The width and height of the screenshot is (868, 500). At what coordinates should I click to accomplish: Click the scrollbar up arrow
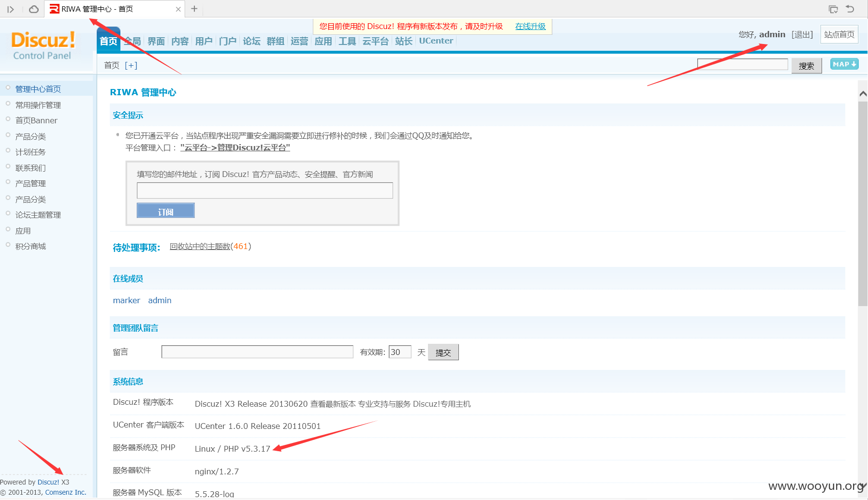coord(863,94)
